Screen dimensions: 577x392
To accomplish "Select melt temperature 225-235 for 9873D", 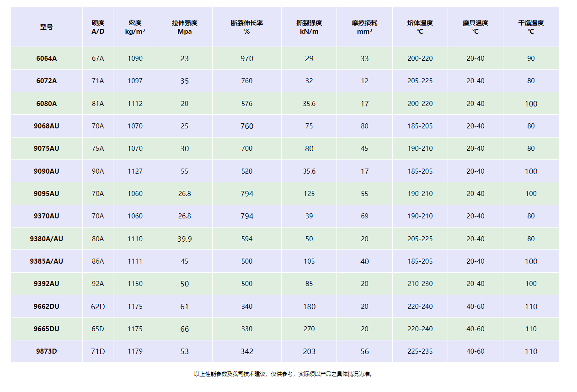I will pos(420,351).
